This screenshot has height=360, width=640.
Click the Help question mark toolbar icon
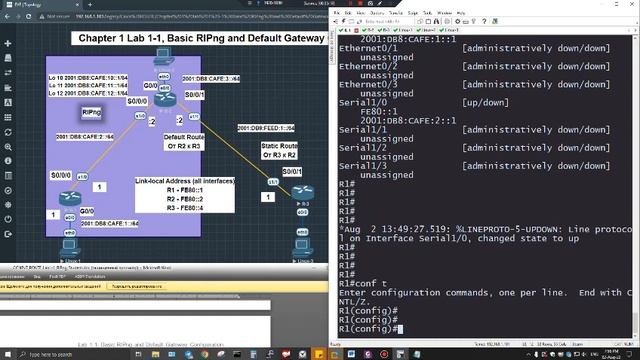click(x=484, y=21)
